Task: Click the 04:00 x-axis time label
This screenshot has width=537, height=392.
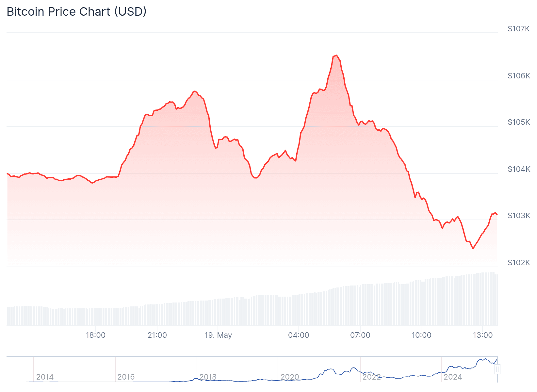Action: click(x=299, y=335)
